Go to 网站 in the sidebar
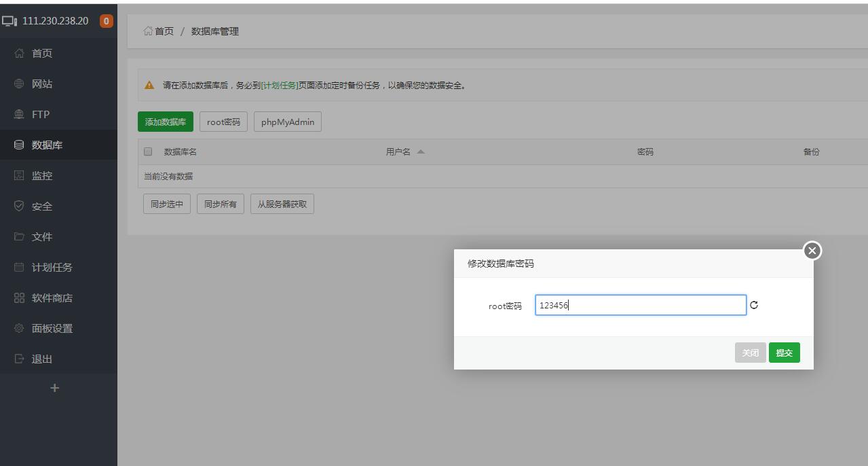 [x=42, y=84]
